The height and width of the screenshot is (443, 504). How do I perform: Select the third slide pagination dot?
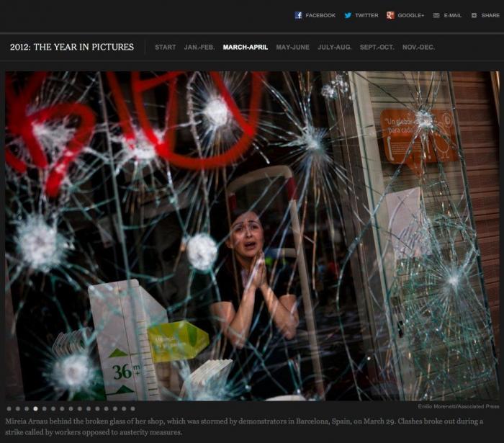(x=27, y=408)
